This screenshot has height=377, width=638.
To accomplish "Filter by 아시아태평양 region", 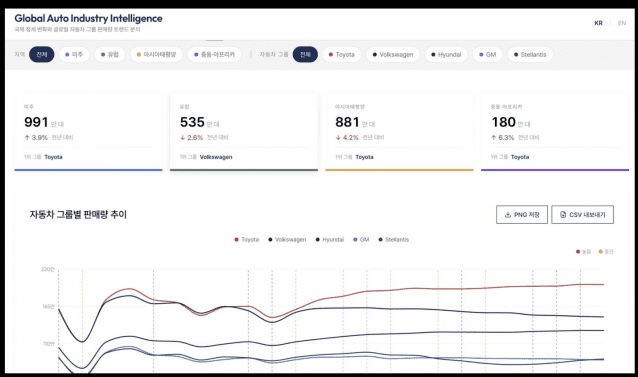I will coord(156,54).
